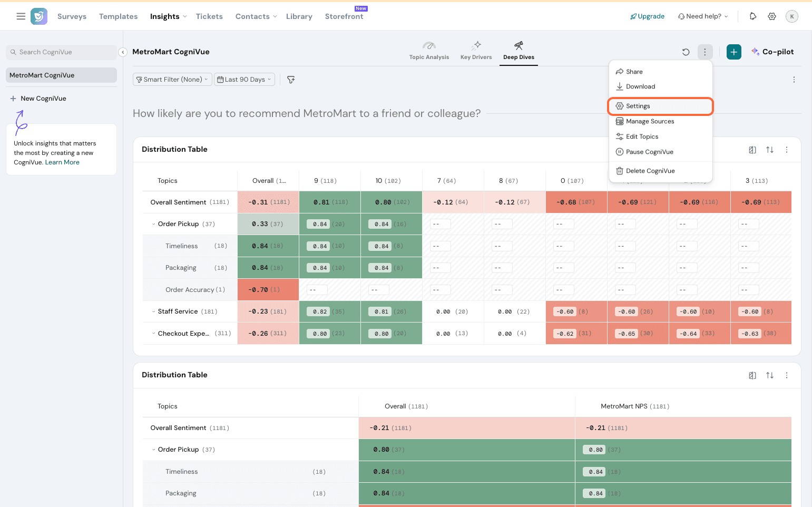Click the Learn More link
812x507 pixels.
coord(62,162)
